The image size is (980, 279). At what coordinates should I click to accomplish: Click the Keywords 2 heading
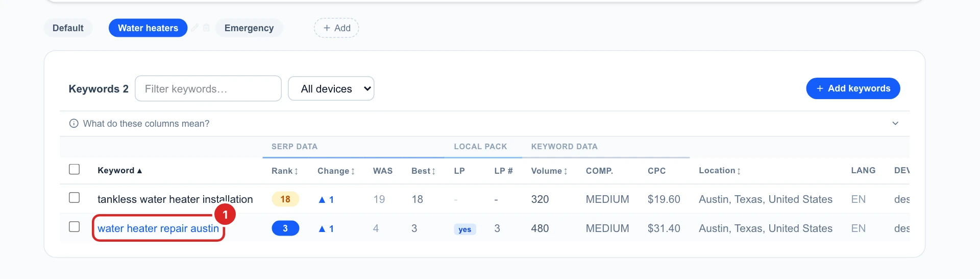click(x=99, y=89)
